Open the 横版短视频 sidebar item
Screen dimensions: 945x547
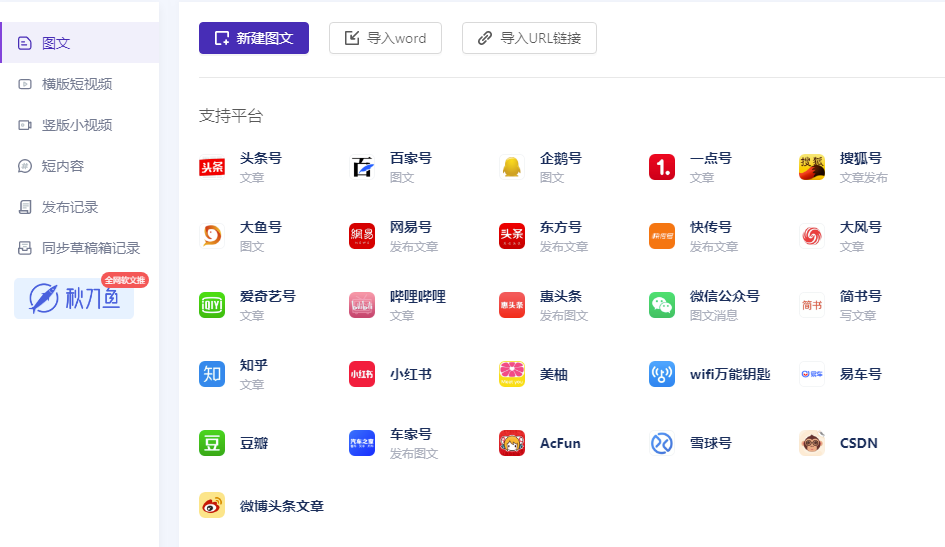[80, 84]
